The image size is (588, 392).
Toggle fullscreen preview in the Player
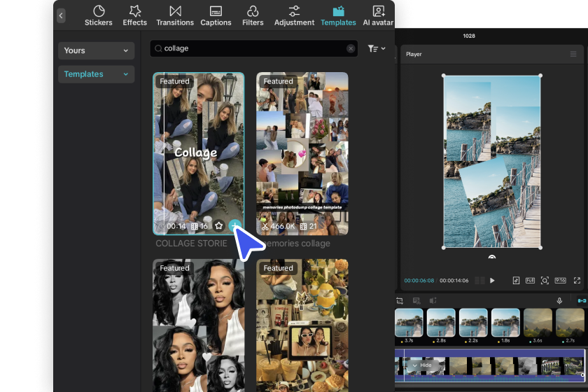tap(577, 281)
